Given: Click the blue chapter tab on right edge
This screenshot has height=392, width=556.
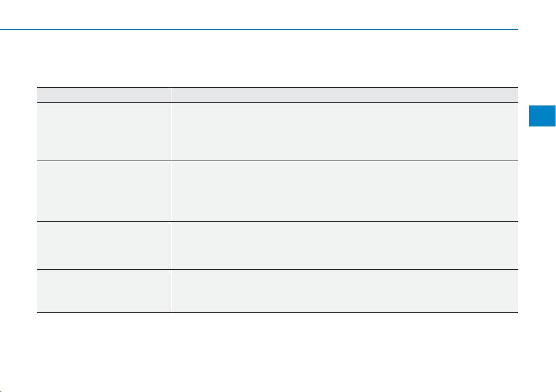Looking at the screenshot, I should coord(542,116).
